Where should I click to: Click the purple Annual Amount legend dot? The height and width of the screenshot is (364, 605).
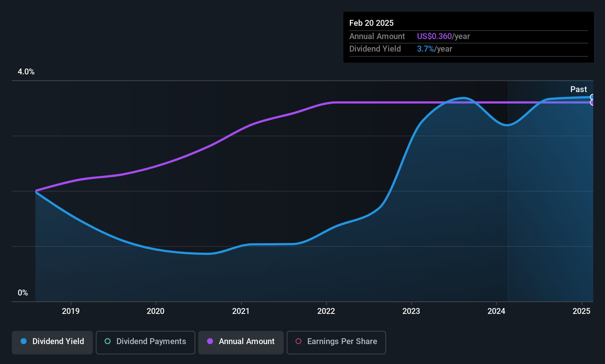[x=210, y=341]
